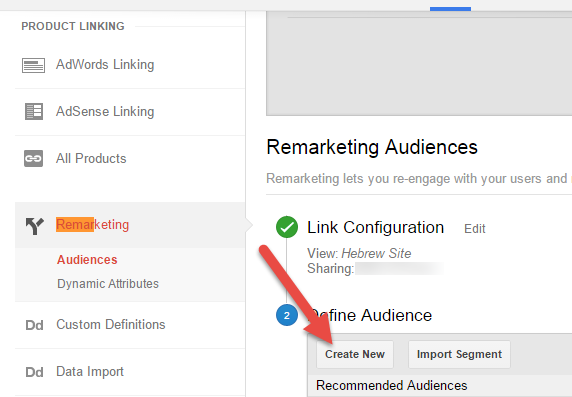Collapse the Remarketing menu item
The width and height of the screenshot is (572, 397).
point(92,224)
